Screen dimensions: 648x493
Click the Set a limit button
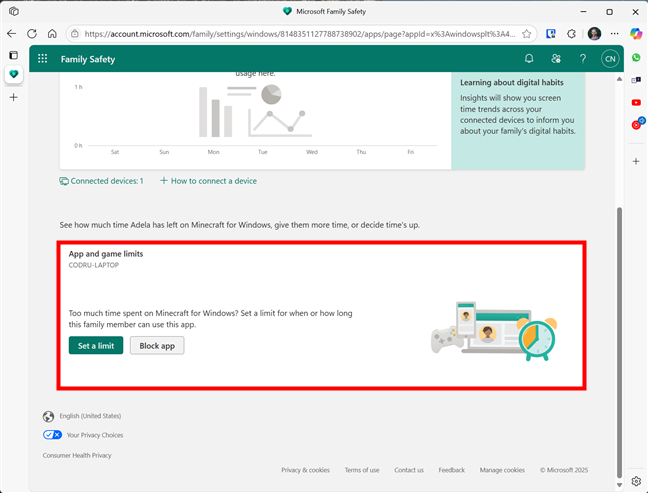[x=96, y=345]
